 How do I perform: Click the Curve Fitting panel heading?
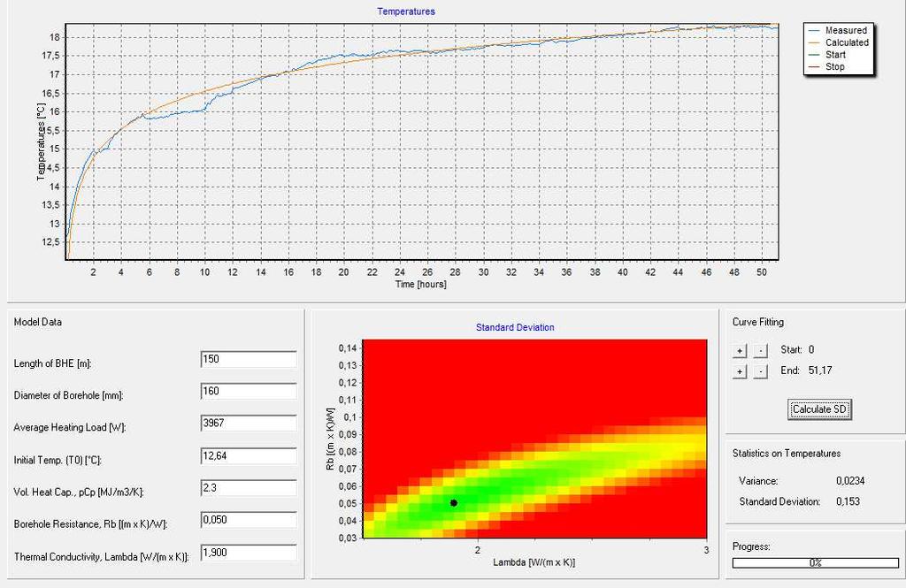(758, 322)
